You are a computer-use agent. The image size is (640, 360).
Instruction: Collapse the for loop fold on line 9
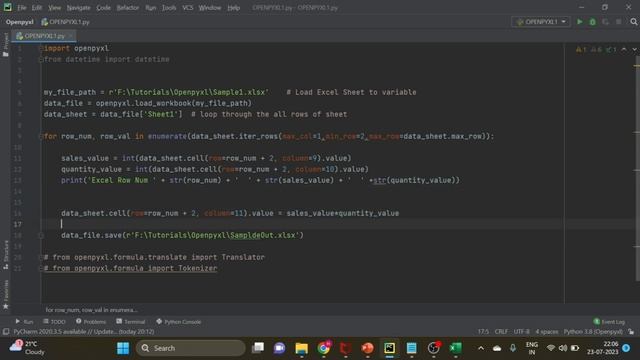coord(41,136)
